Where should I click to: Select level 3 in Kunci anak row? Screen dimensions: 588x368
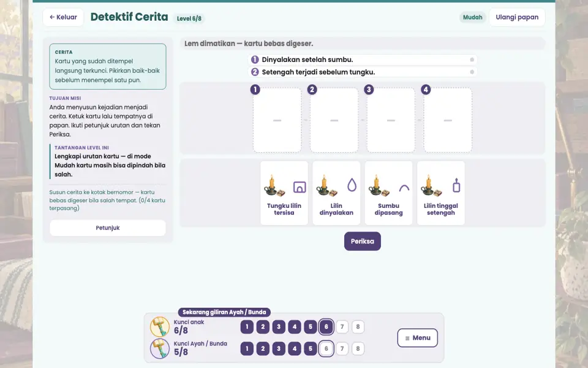click(279, 327)
